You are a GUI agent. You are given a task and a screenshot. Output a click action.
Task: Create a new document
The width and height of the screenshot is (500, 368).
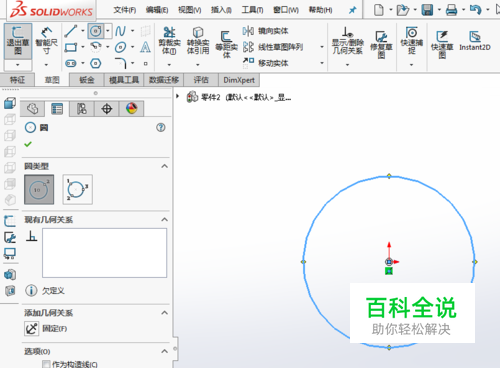click(379, 10)
